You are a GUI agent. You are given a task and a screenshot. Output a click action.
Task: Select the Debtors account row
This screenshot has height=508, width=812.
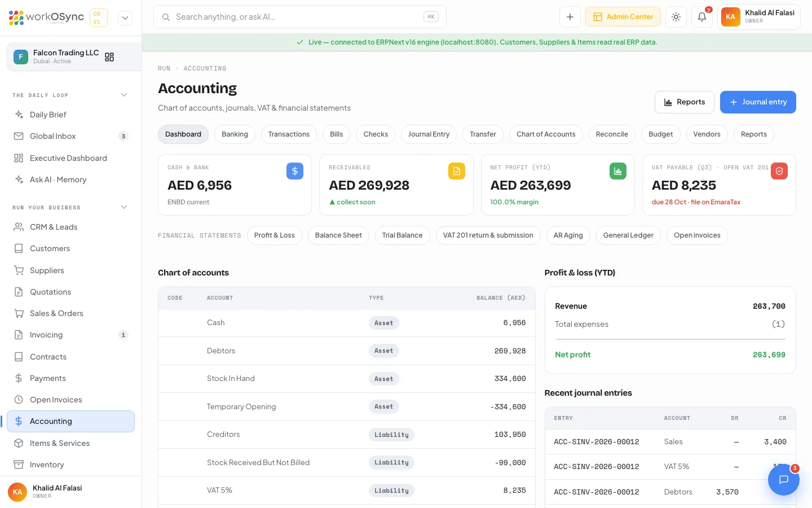pos(347,351)
